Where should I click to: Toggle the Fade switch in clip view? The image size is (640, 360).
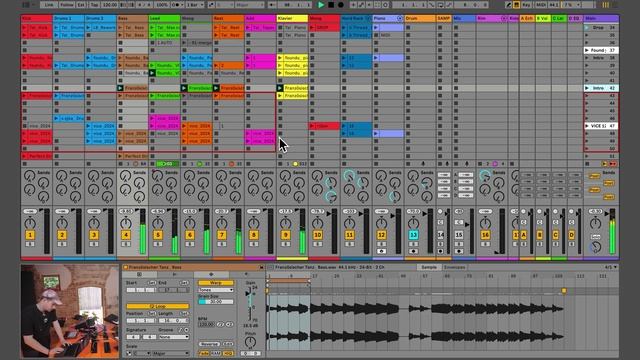(204, 353)
